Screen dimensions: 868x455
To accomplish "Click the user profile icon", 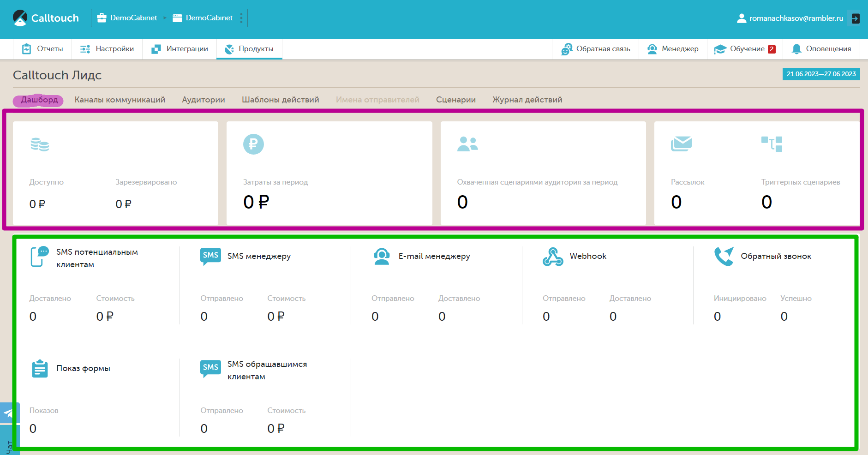I will [x=741, y=18].
